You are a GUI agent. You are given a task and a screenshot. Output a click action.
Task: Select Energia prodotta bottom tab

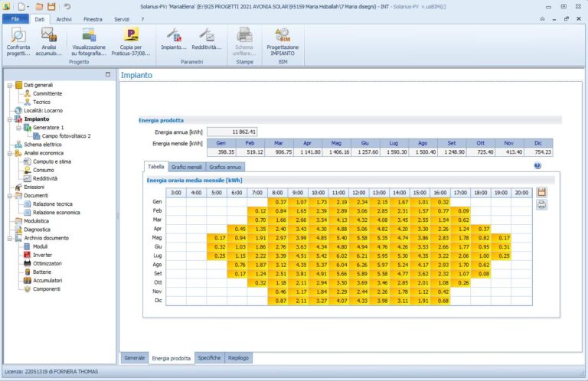[171, 358]
